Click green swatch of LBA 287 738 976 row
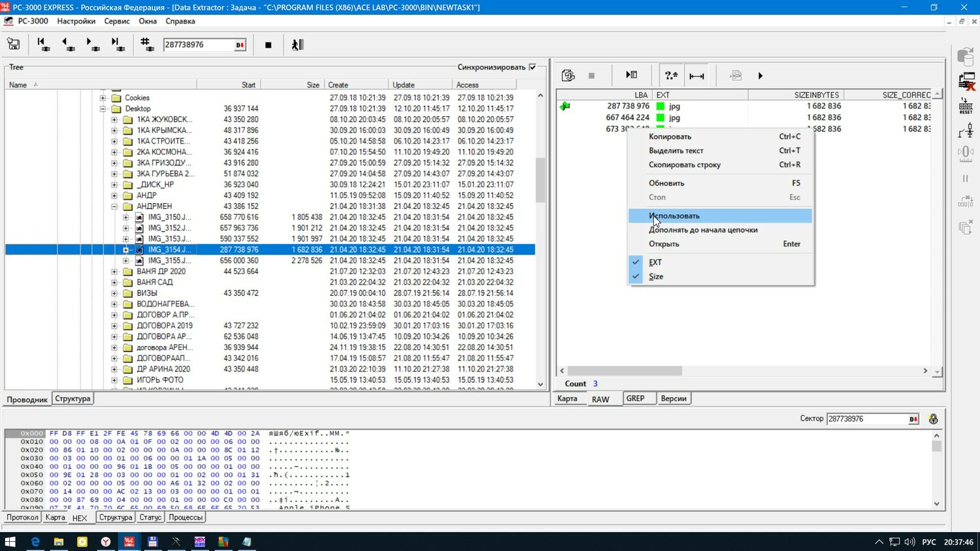The image size is (980, 551). [x=661, y=106]
